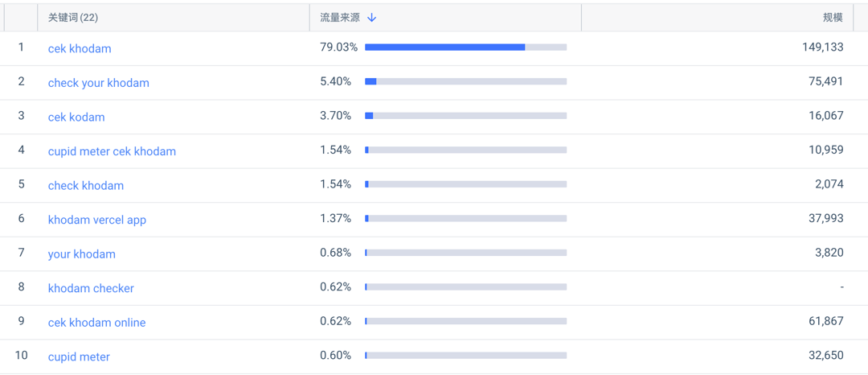The width and height of the screenshot is (868, 375).
Task: Click the 79.03% traffic share bar
Action: 465,47
